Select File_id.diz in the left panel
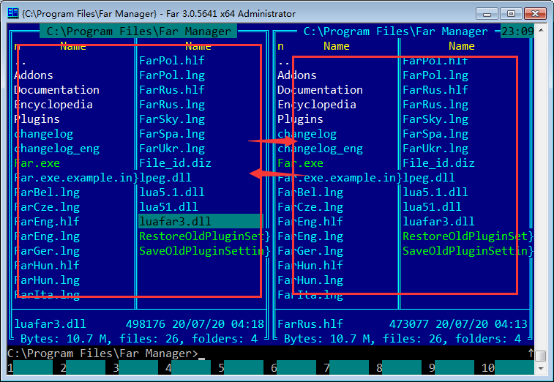Screen dimensions: 554x382 [x=175, y=163]
